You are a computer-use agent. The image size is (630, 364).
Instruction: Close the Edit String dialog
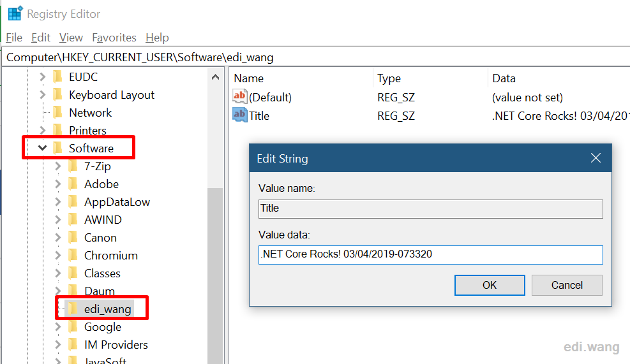point(596,158)
